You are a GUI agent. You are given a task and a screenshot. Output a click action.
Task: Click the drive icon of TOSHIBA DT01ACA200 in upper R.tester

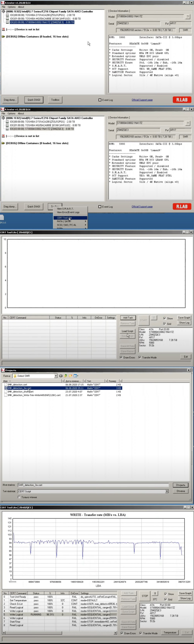(7, 15)
